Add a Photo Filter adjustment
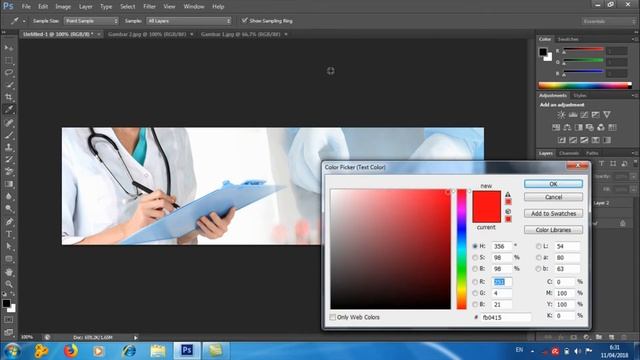The image size is (640, 360). (589, 127)
